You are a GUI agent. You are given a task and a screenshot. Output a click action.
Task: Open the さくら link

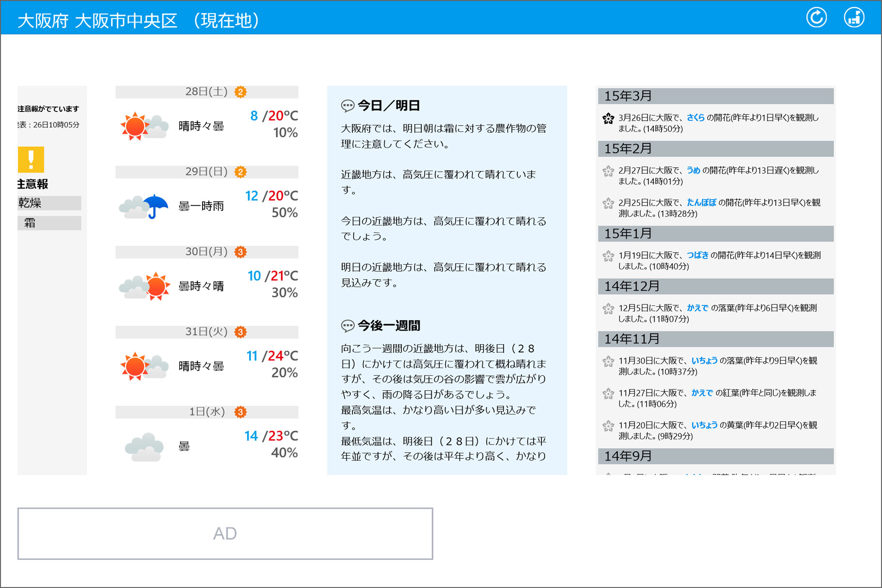695,117
